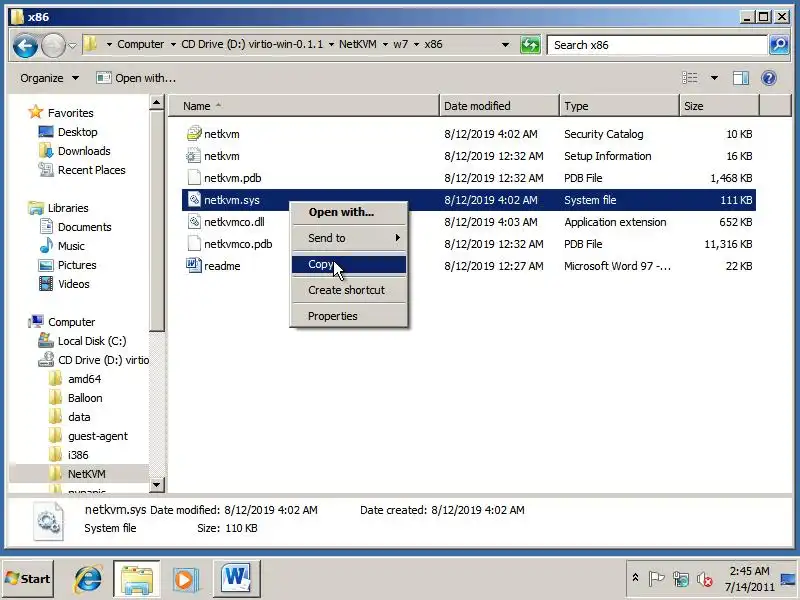The image size is (800, 600).
Task: Open the view options dropdown arrow
Action: pyautogui.click(x=714, y=78)
